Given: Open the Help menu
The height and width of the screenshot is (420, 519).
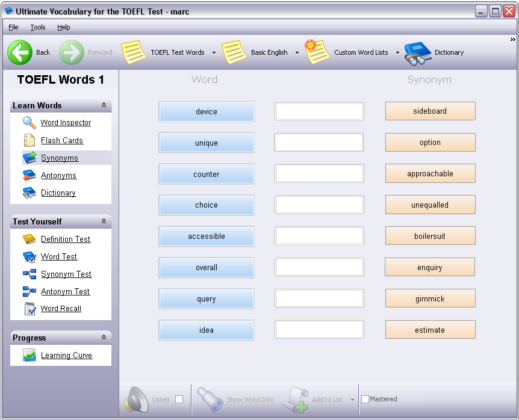Looking at the screenshot, I should (x=64, y=27).
